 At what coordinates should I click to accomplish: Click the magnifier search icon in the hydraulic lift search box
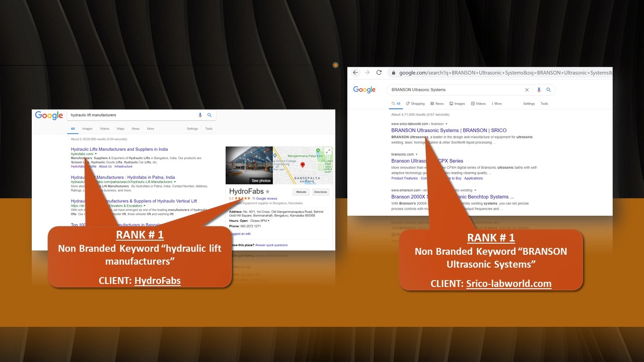(x=210, y=115)
